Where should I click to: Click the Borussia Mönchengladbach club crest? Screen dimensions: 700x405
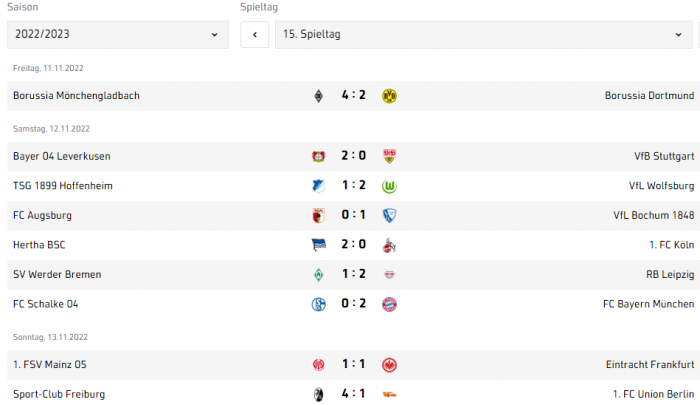tap(319, 96)
